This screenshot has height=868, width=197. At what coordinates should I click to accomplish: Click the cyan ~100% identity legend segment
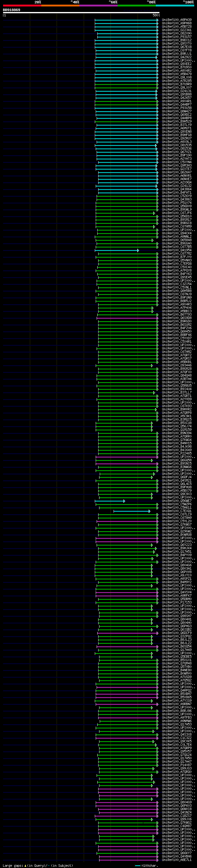[x=175, y=6]
